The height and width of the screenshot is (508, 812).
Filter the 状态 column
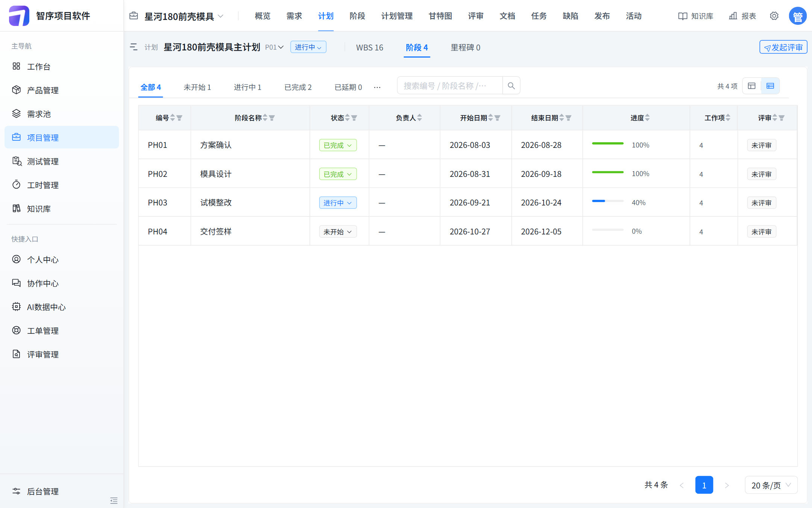point(354,118)
